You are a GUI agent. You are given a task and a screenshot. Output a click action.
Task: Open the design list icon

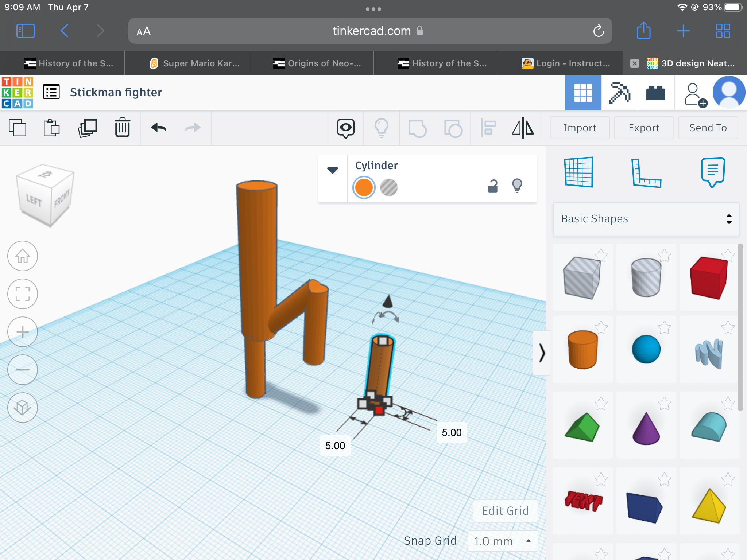click(51, 92)
